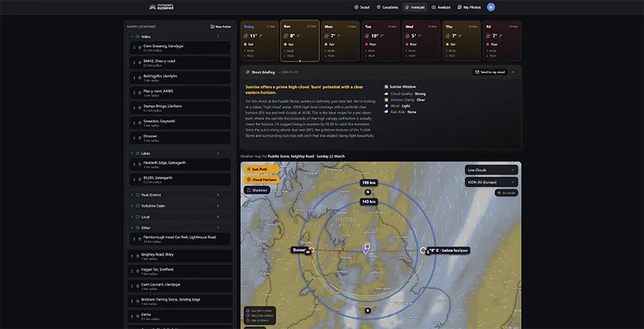The image size is (644, 329).
Task: Click the red location pin on map
Action: tap(367, 247)
